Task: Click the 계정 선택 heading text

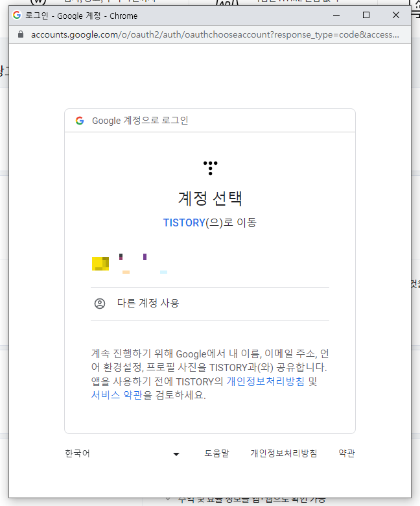Action: coord(210,198)
